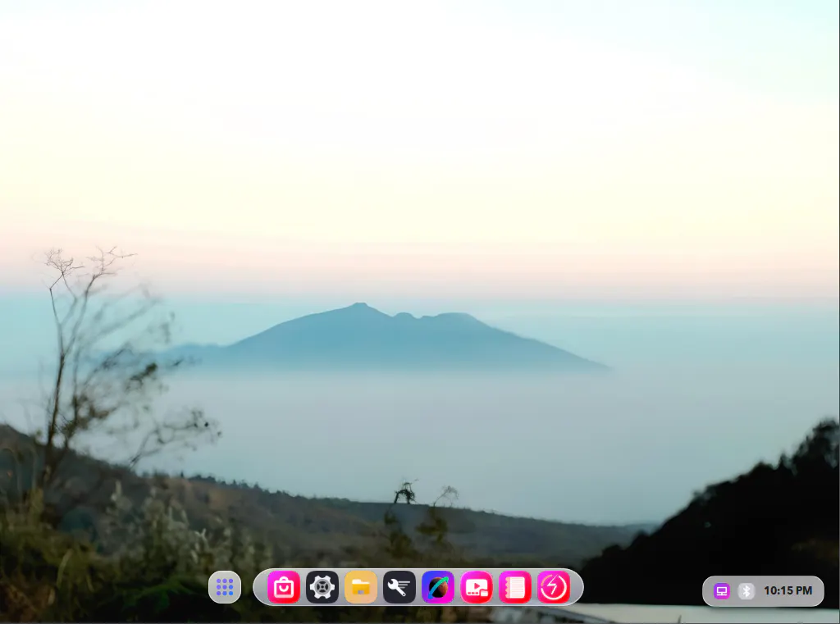Launch the pink shopping bag store app
The width and height of the screenshot is (840, 624).
pyautogui.click(x=283, y=587)
